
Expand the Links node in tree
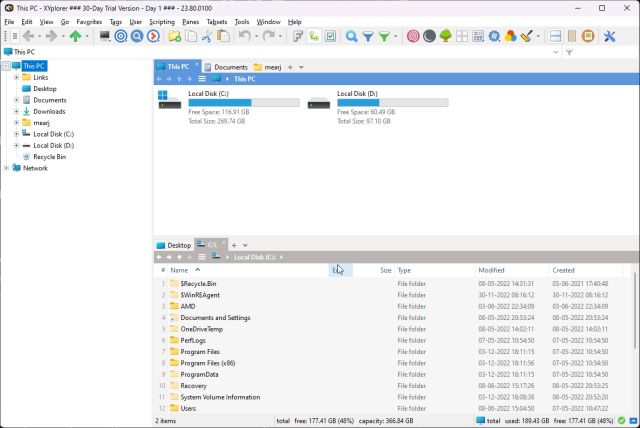[16, 77]
